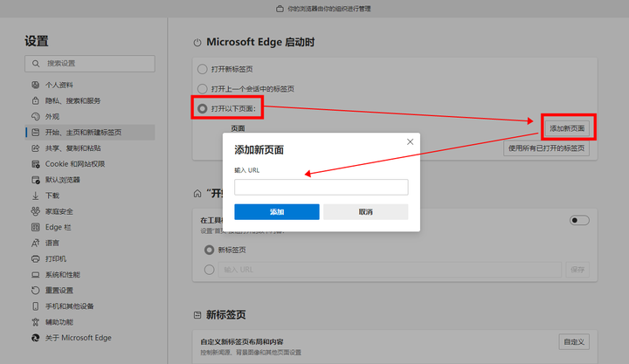This screenshot has width=629, height=364.
Task: Open the Cookie 和网站权限 settings page
Action: [90, 164]
